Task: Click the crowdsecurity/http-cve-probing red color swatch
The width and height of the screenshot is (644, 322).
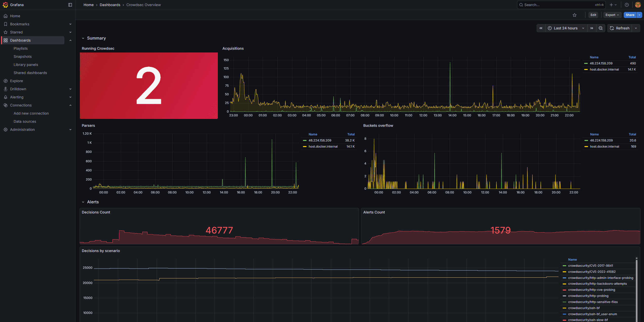Action: pos(564,290)
